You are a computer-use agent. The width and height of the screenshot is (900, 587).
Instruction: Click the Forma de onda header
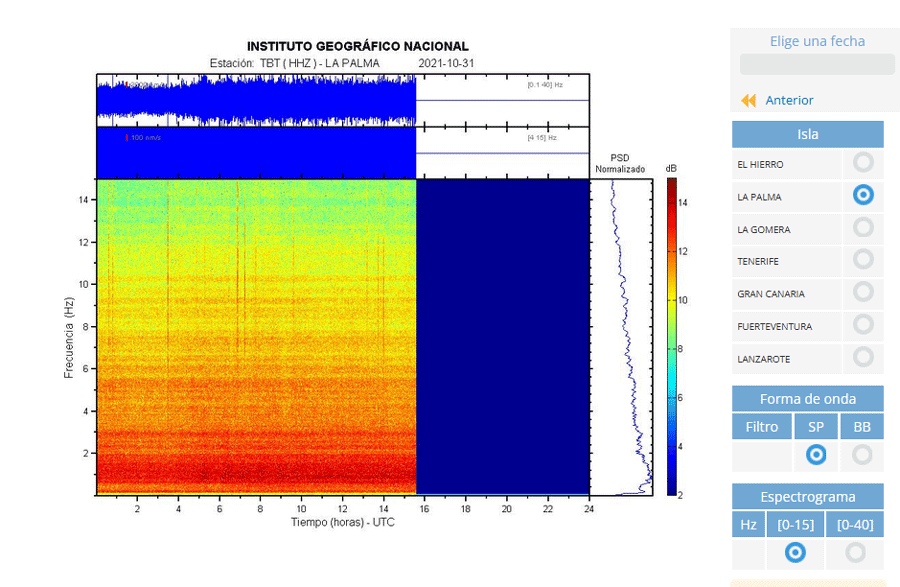click(x=808, y=399)
